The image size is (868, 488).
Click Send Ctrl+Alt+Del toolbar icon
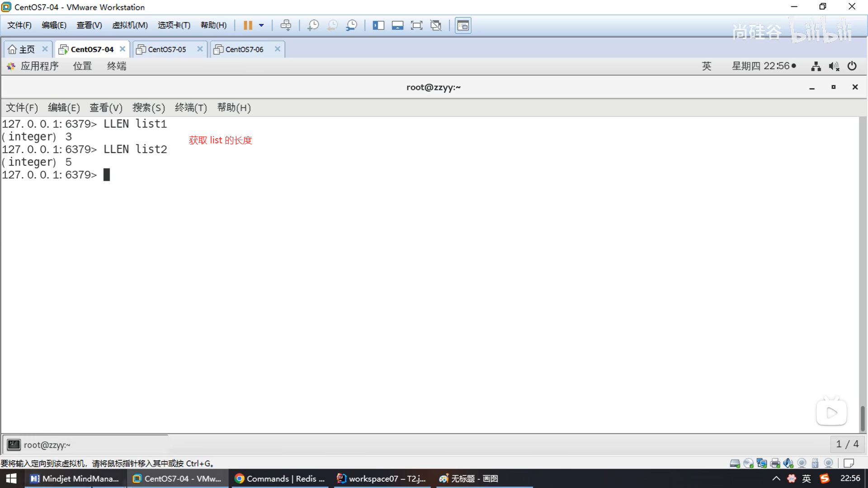286,25
